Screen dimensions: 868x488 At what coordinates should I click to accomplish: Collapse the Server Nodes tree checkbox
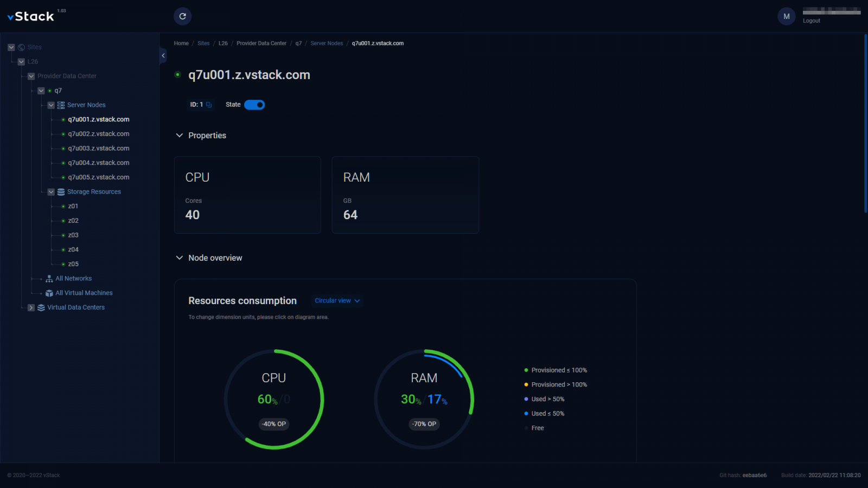pyautogui.click(x=51, y=105)
